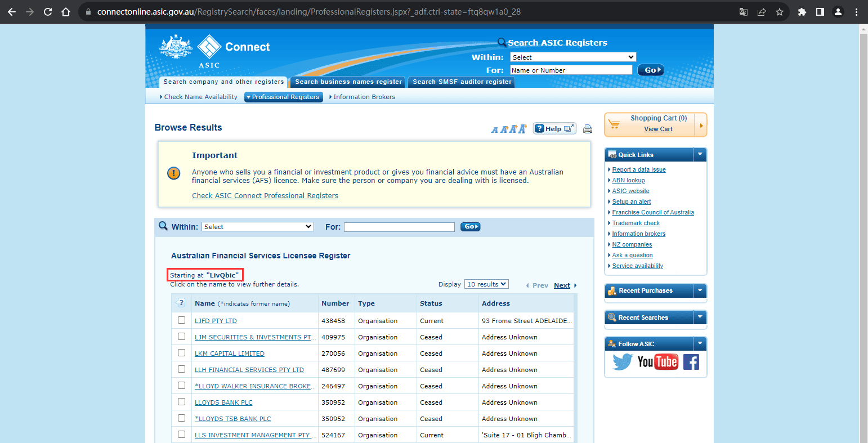Click the question mark icon in the table header

(181, 303)
